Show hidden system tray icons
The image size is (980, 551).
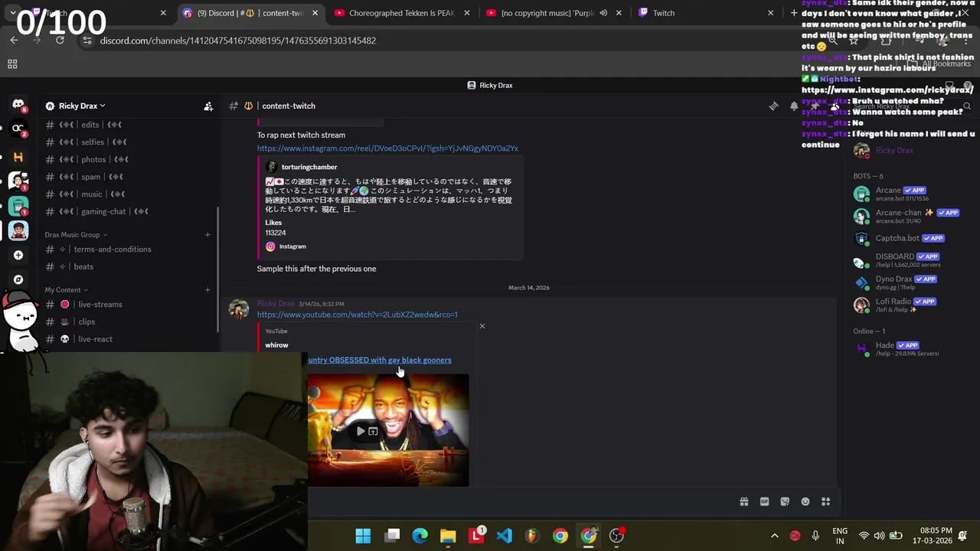(774, 536)
